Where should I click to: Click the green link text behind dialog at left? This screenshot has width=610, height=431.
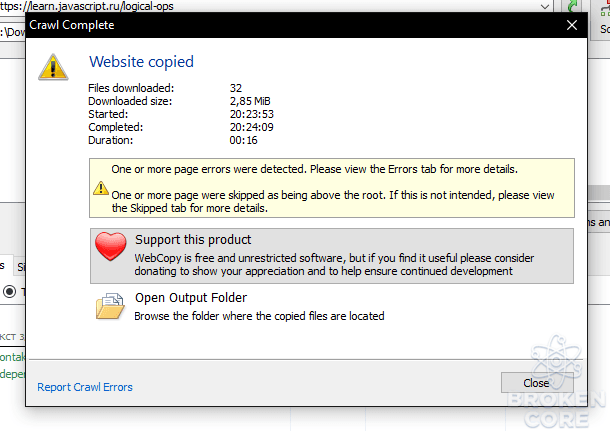12,357
